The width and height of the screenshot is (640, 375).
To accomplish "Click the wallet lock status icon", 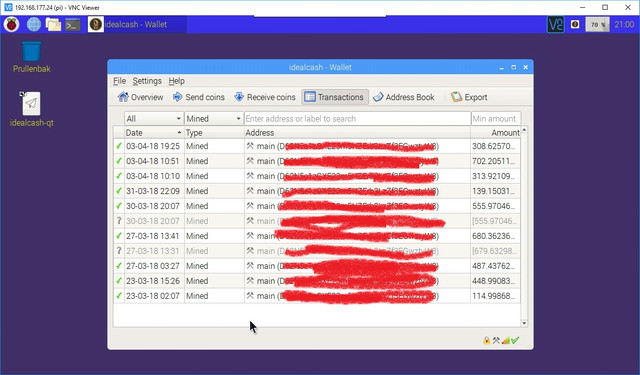I will click(487, 340).
